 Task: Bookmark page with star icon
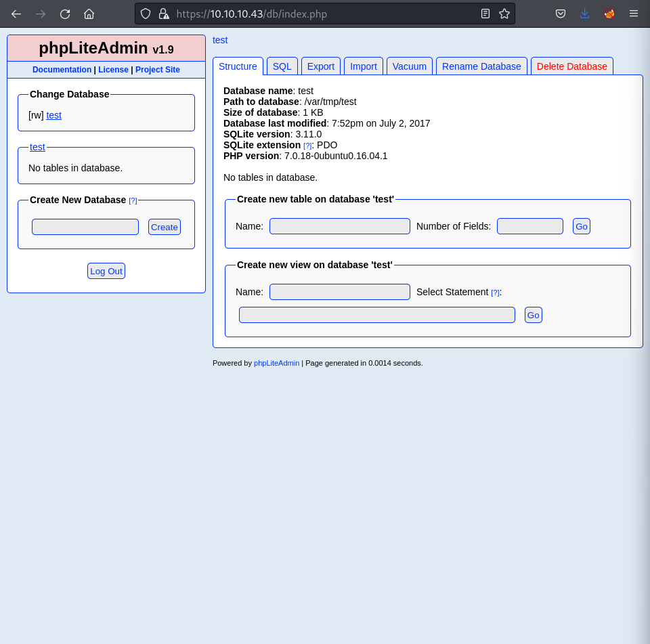pos(504,14)
